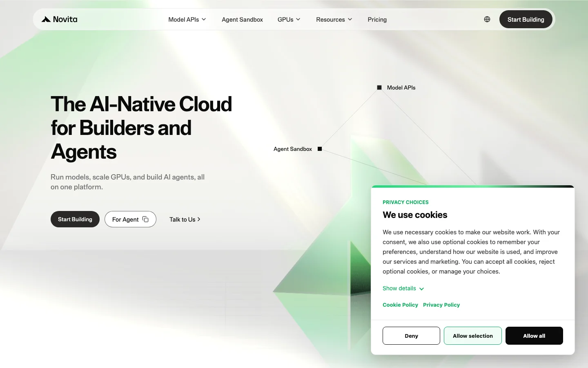Viewport: 588px width, 368px height.
Task: Click the hero Start Building button
Action: pos(75,219)
